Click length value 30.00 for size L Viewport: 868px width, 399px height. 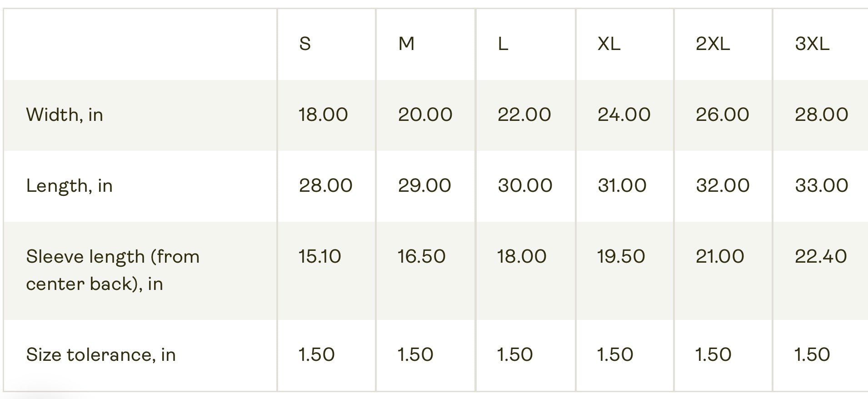525,185
